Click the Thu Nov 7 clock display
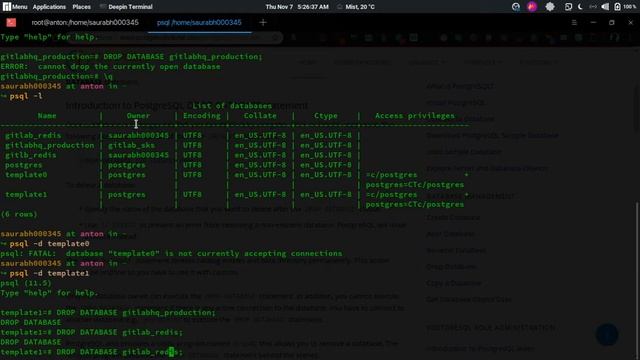 (x=297, y=7)
